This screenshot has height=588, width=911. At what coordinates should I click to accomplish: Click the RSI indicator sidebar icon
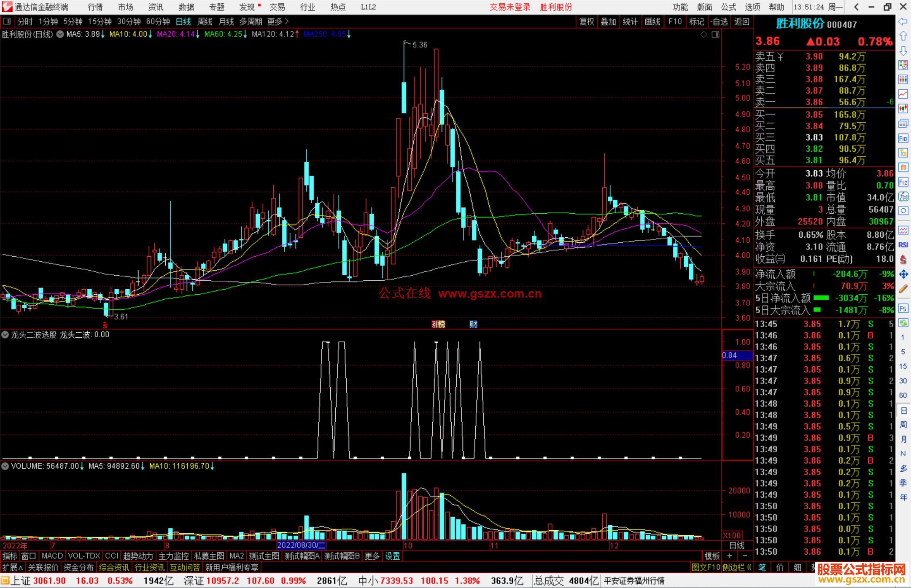tap(903, 245)
